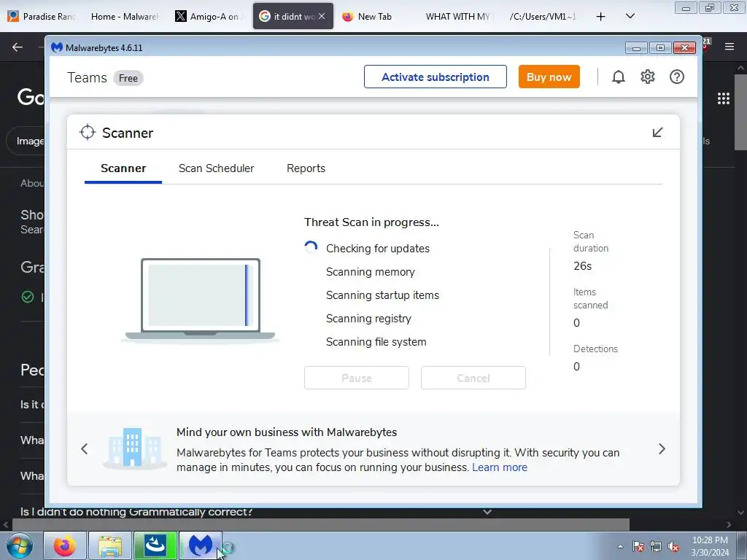
Task: Follow the Learn more link
Action: 500,467
